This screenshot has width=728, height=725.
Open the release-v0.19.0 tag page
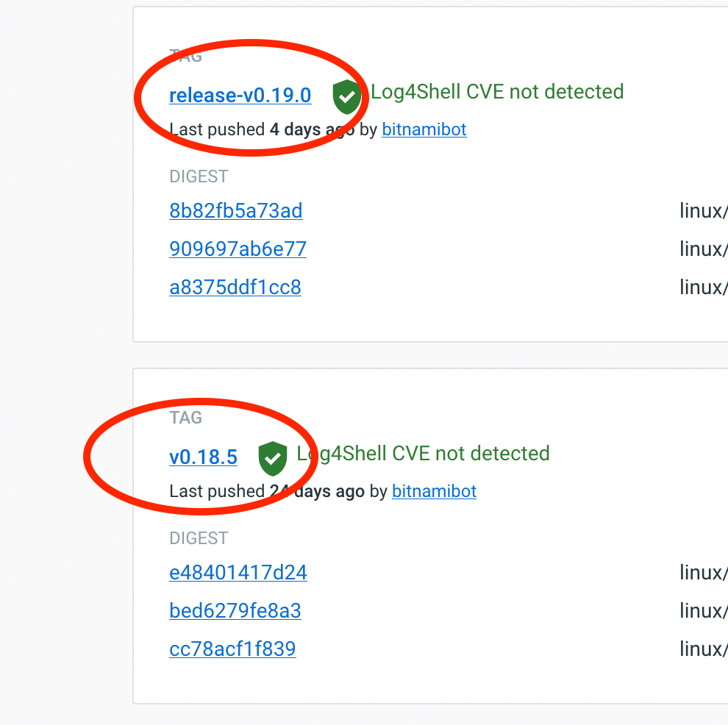click(240, 95)
